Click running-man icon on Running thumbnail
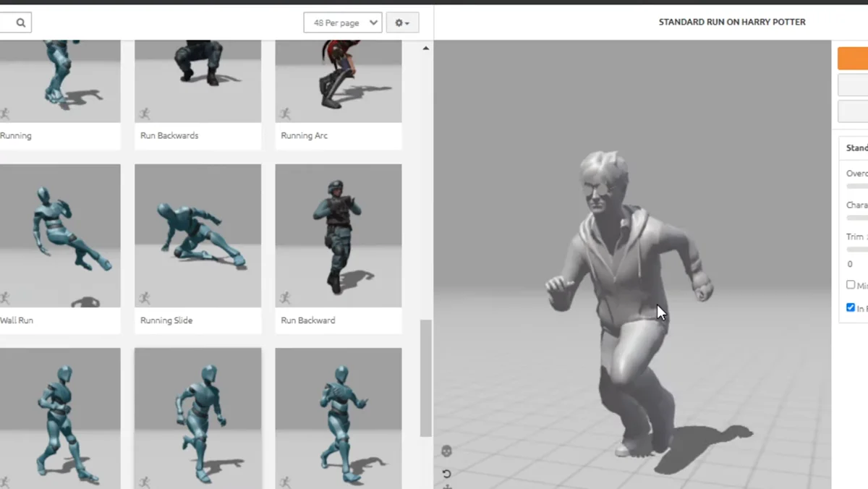Viewport: 868px width, 489px height. [5, 114]
